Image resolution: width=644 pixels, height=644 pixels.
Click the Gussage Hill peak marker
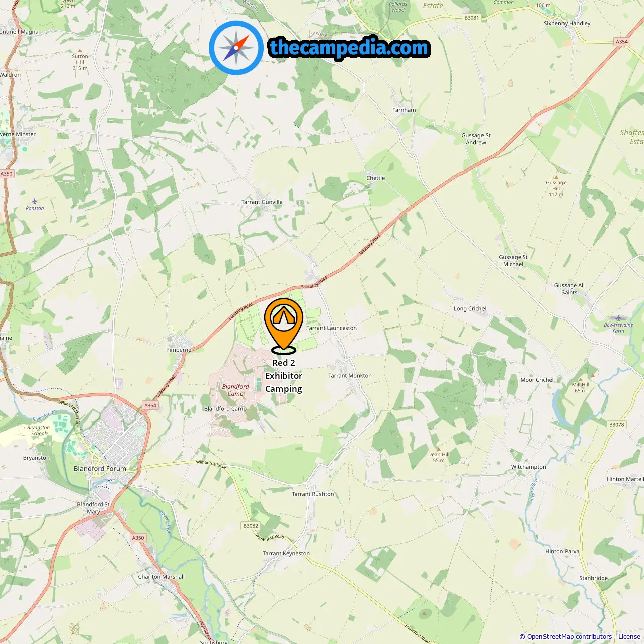556,177
